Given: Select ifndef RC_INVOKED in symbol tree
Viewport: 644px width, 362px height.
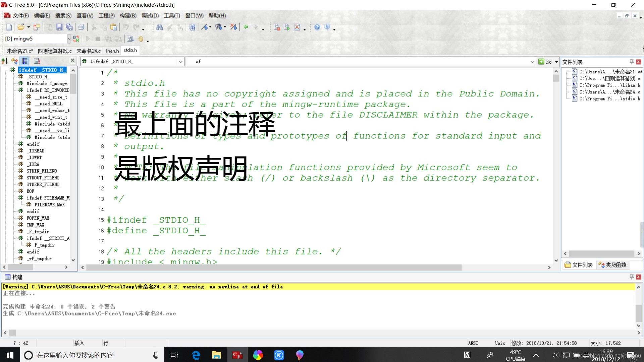Looking at the screenshot, I should 48,90.
